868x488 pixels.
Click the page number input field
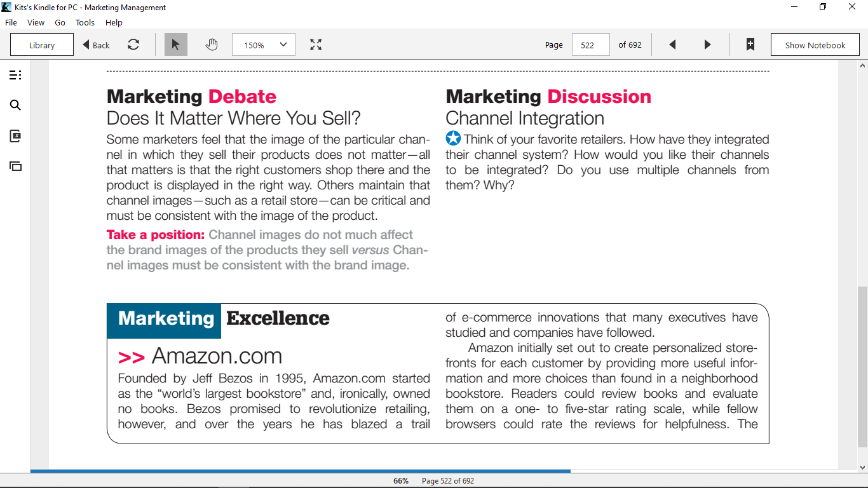pos(591,44)
